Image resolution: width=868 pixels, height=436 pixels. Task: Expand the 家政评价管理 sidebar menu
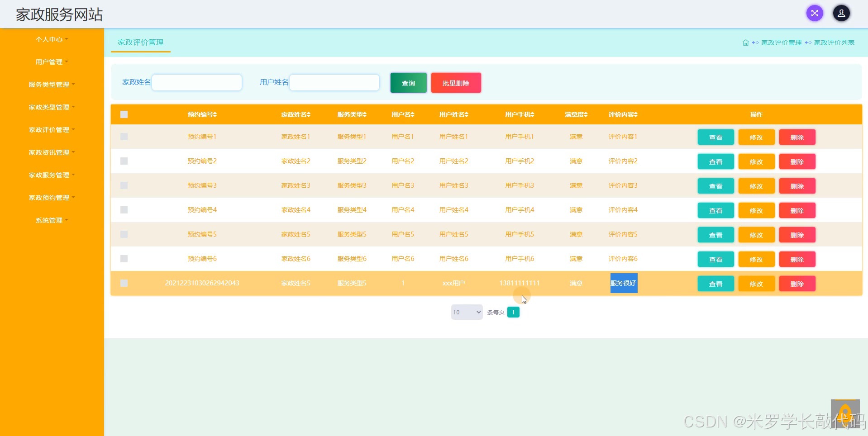[52, 130]
